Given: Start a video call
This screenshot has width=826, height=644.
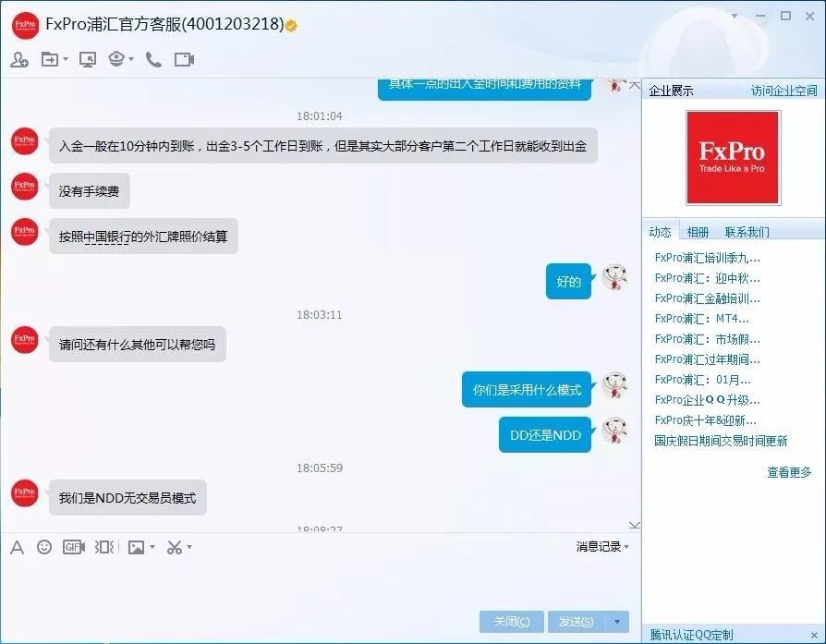Looking at the screenshot, I should click(x=183, y=58).
